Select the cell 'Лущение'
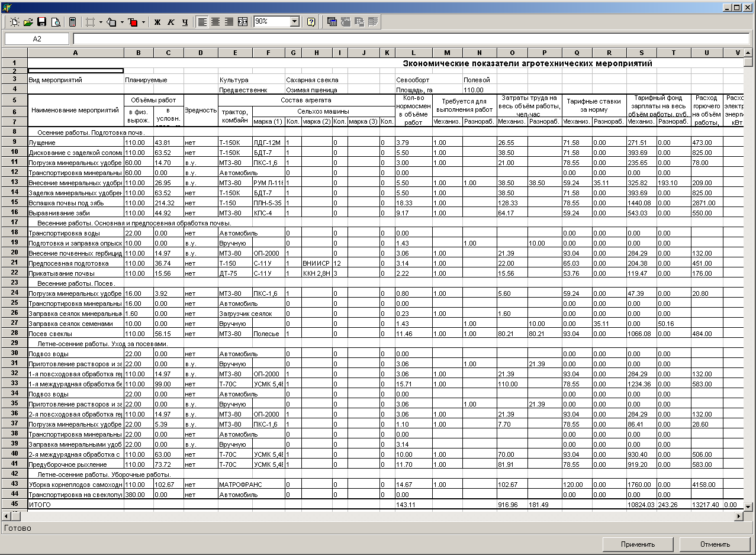 (75, 143)
